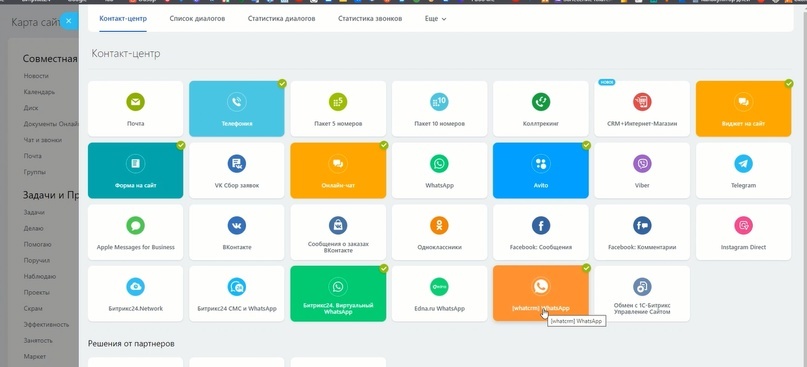Open the [whatcrm] WhatsApp orange tile
The height and width of the screenshot is (367, 807).
[540, 293]
